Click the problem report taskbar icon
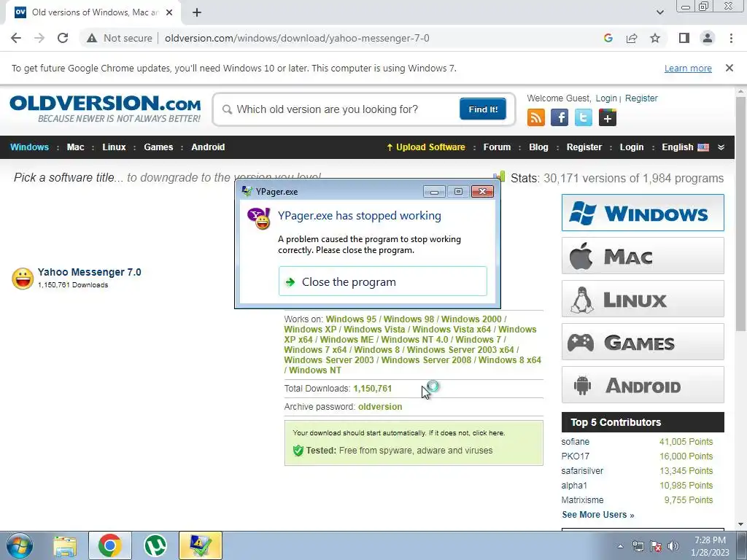 201,545
